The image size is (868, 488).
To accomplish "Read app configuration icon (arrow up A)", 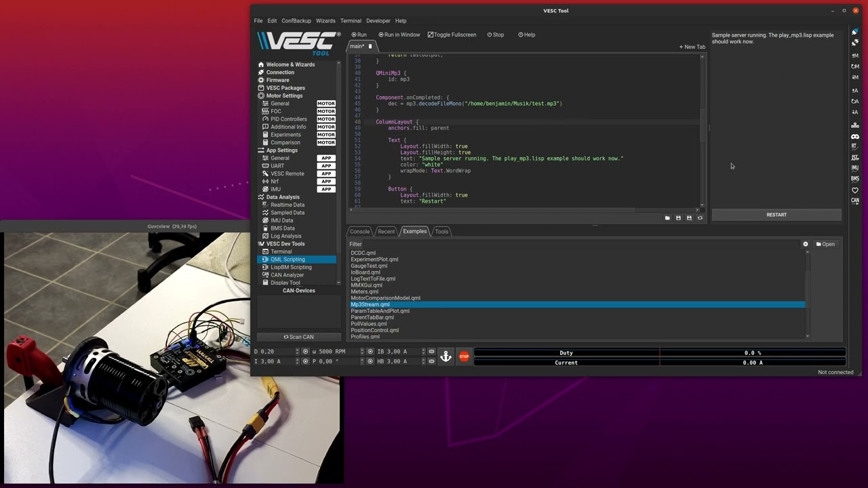I will (855, 89).
